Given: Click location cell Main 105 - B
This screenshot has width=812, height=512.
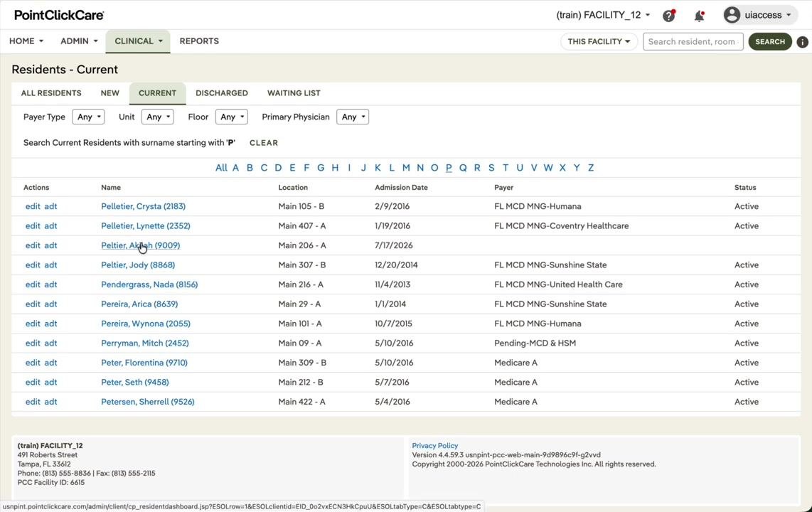Looking at the screenshot, I should (x=301, y=206).
